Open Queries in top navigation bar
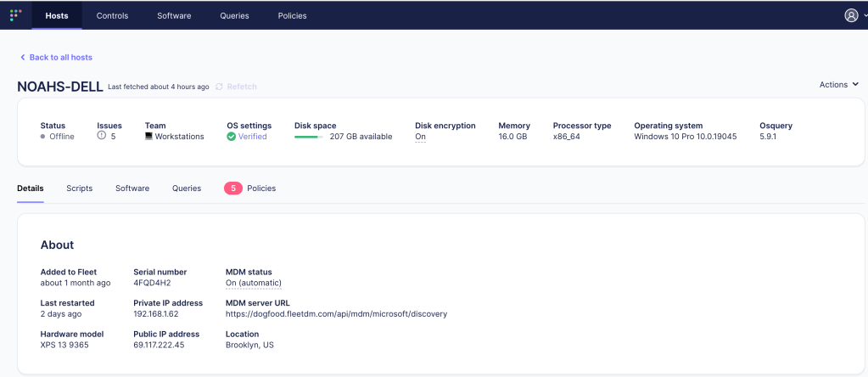 click(234, 15)
